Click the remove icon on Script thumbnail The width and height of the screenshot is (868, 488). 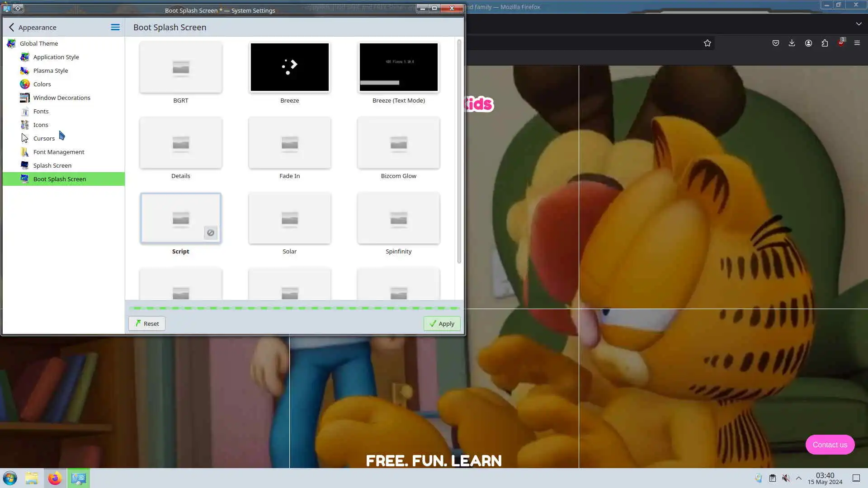tap(211, 233)
